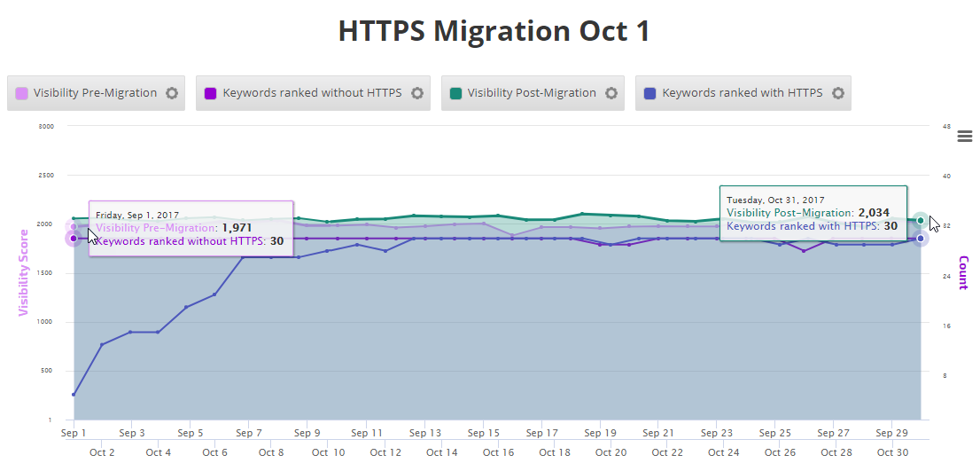Click the purple swatch for Keywords without HTTPS
Screen dimensions: 980x471
click(211, 94)
